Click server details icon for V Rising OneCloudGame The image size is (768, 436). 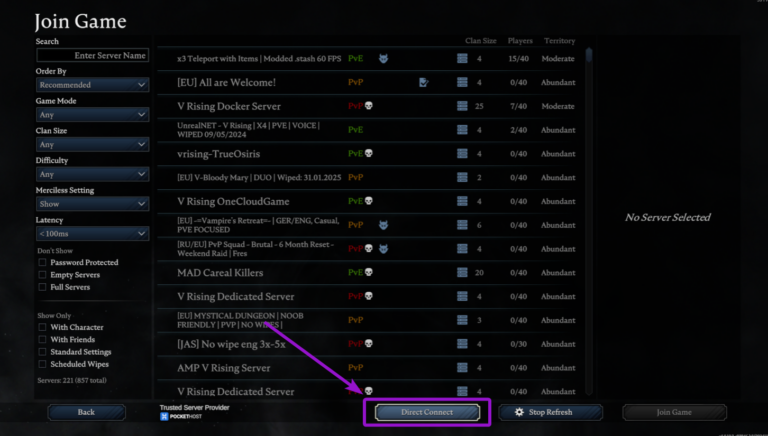[x=462, y=201]
